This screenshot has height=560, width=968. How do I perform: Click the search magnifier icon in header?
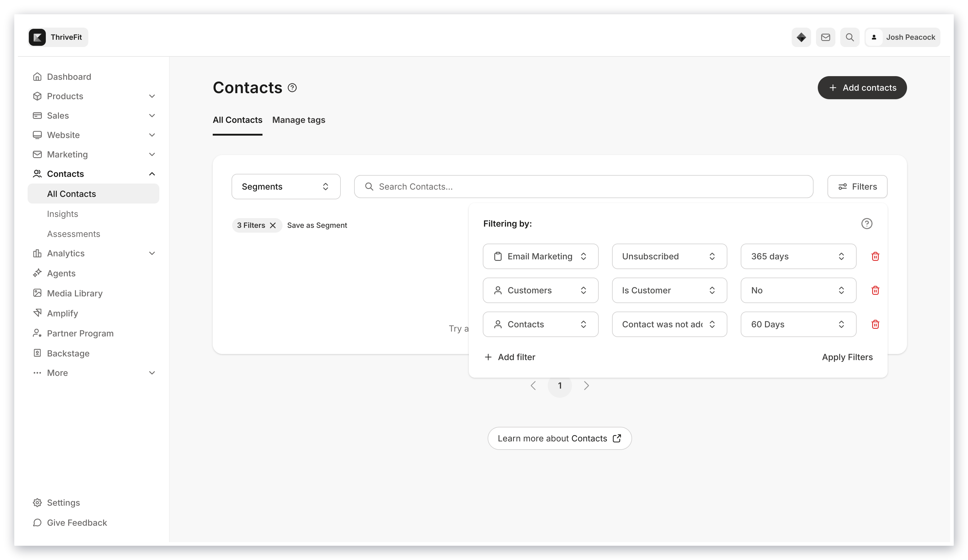(x=850, y=37)
